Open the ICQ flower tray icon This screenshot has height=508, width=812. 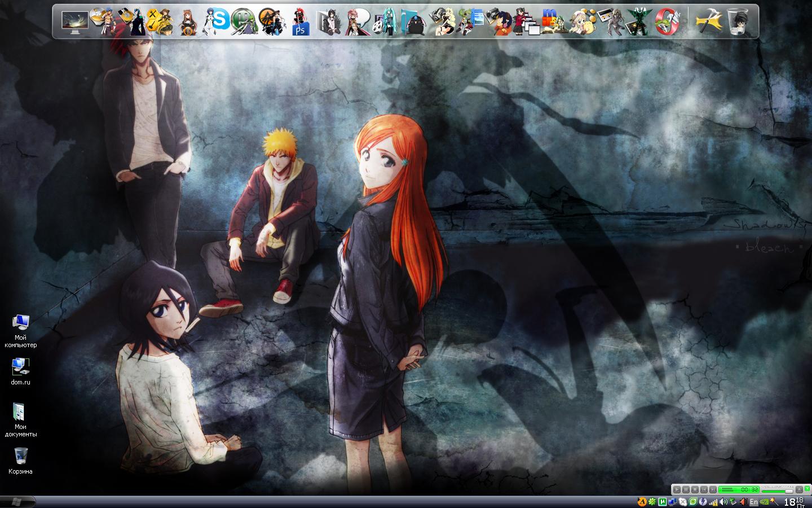pyautogui.click(x=652, y=502)
